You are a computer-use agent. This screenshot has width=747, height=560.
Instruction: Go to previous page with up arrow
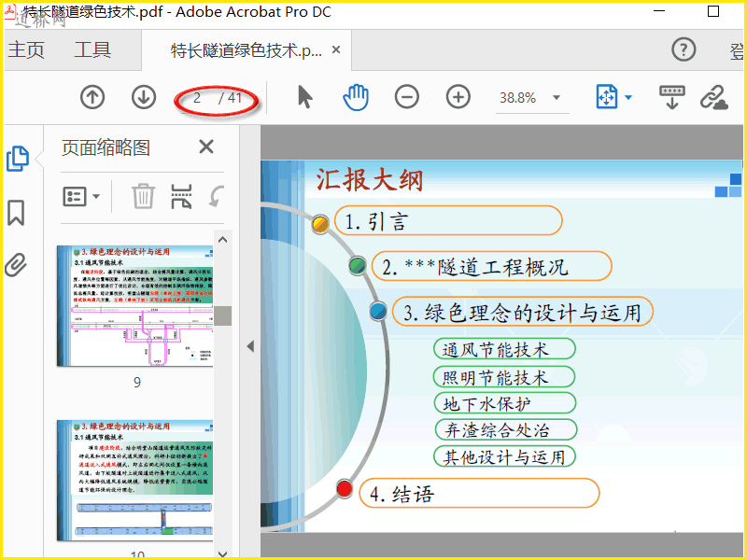92,97
